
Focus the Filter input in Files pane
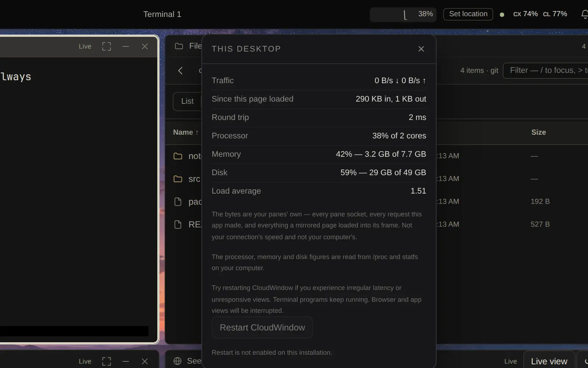(x=545, y=70)
